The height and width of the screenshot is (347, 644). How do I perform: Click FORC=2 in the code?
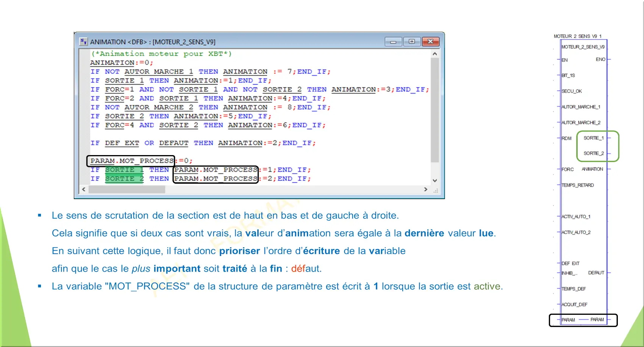119,98
